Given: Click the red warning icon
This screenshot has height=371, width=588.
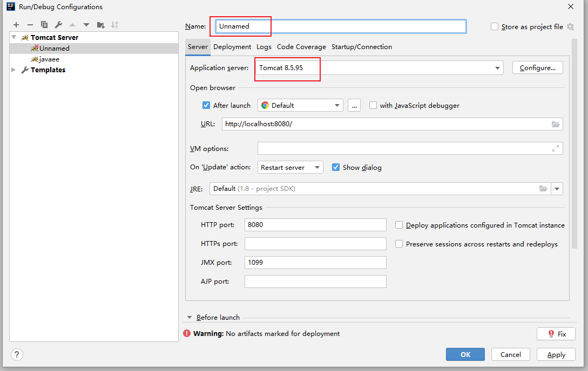Looking at the screenshot, I should point(187,334).
